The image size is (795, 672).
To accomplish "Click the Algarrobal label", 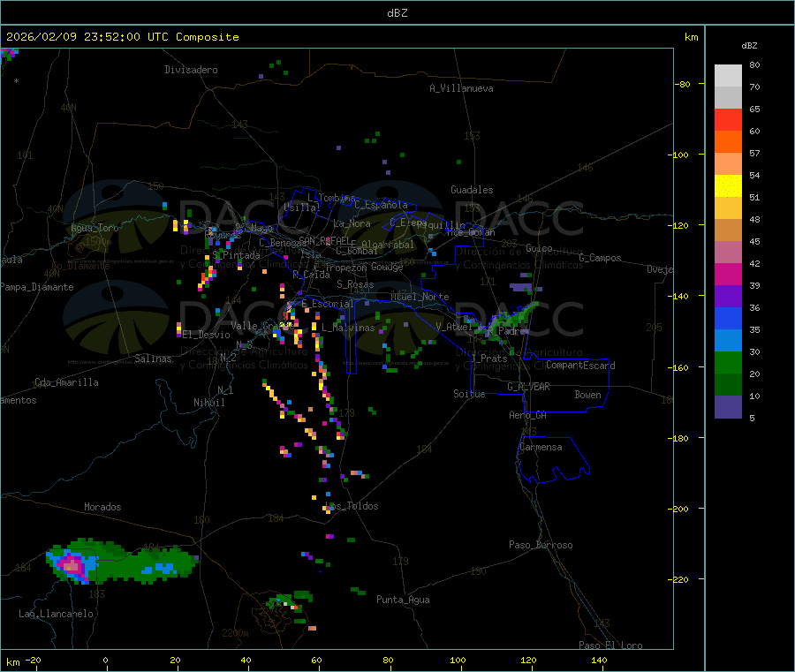I will click(x=388, y=245).
